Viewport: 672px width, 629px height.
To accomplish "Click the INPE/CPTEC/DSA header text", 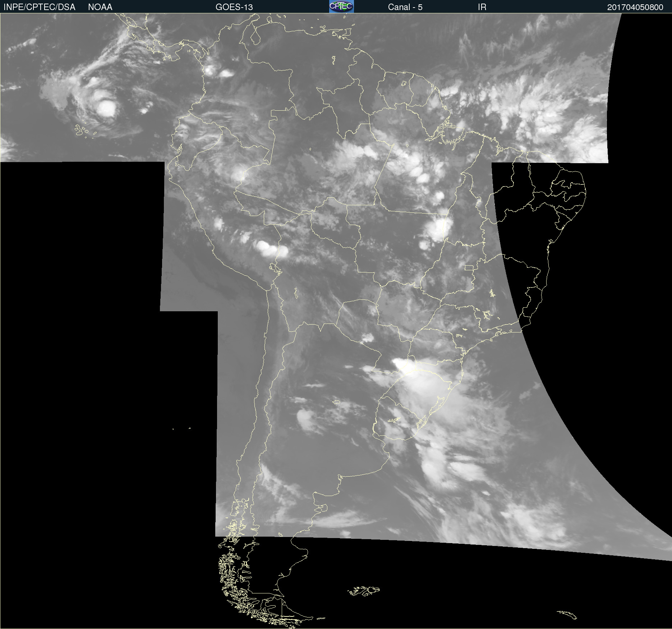I will [39, 7].
